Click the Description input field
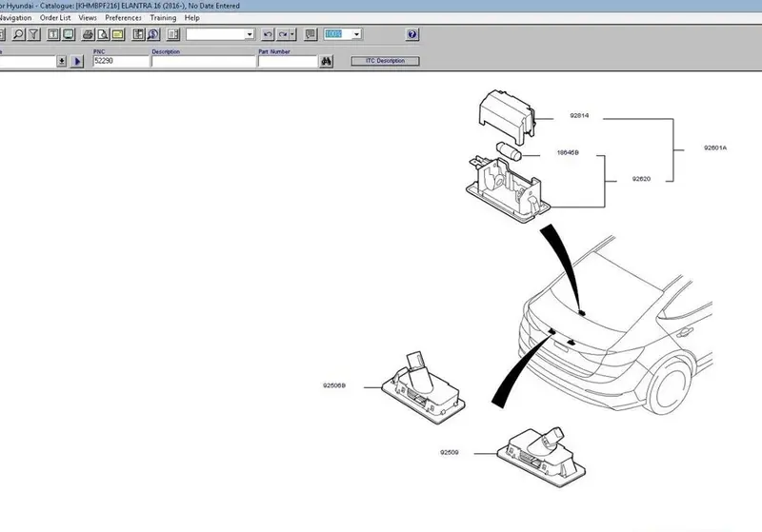This screenshot has height=532, width=762. pos(203,61)
